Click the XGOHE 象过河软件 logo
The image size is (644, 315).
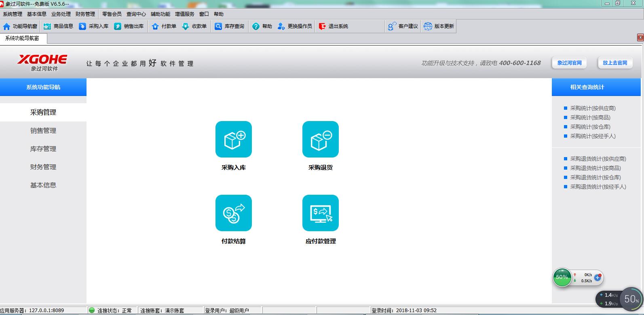(43, 62)
